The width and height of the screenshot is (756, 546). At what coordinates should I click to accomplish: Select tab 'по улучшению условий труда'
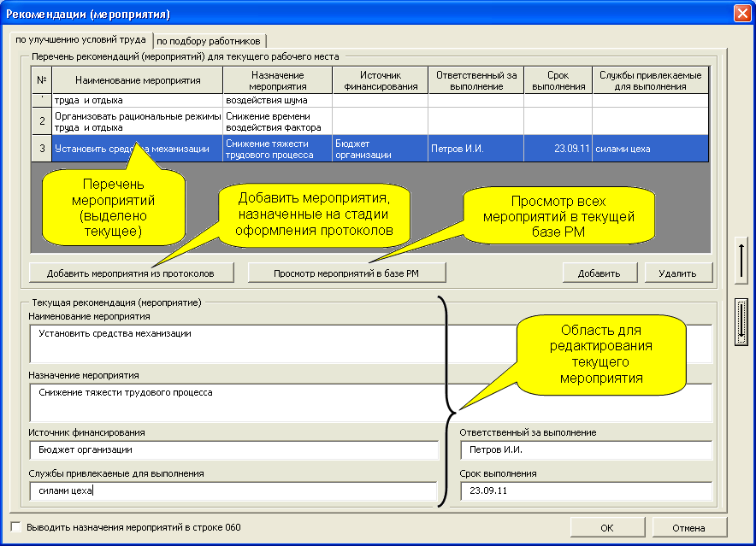[x=80, y=39]
